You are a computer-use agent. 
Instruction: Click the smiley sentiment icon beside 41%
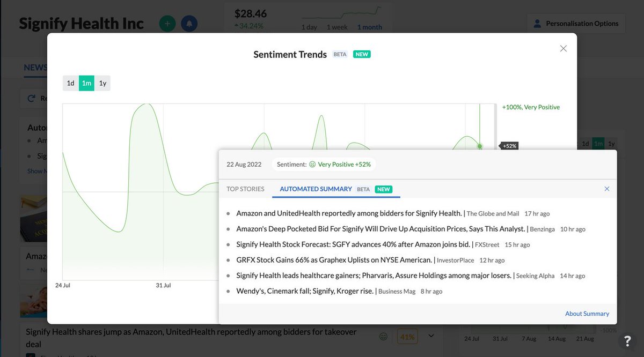[383, 337]
